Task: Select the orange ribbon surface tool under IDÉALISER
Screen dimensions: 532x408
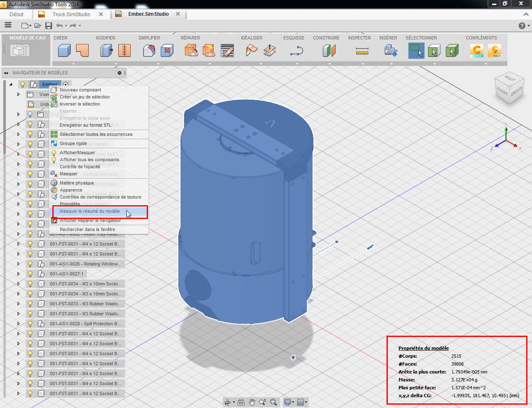Action: [251, 51]
